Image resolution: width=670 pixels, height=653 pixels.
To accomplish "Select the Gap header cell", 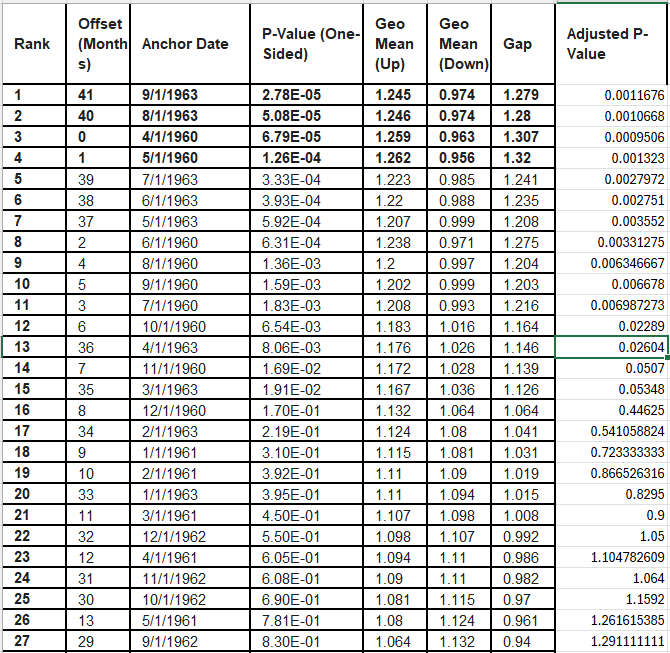I will [523, 44].
